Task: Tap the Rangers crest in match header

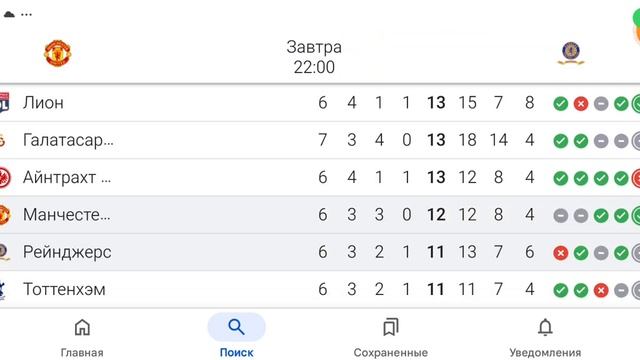Action: click(571, 53)
